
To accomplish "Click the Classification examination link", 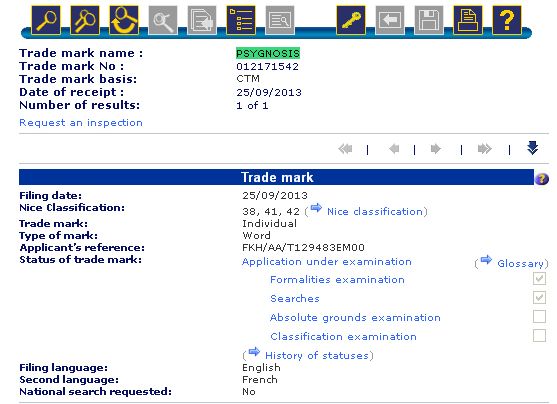I will [x=344, y=336].
